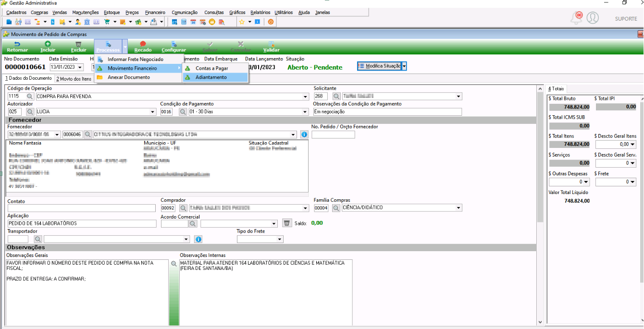Open the Relatórios menu

click(260, 12)
